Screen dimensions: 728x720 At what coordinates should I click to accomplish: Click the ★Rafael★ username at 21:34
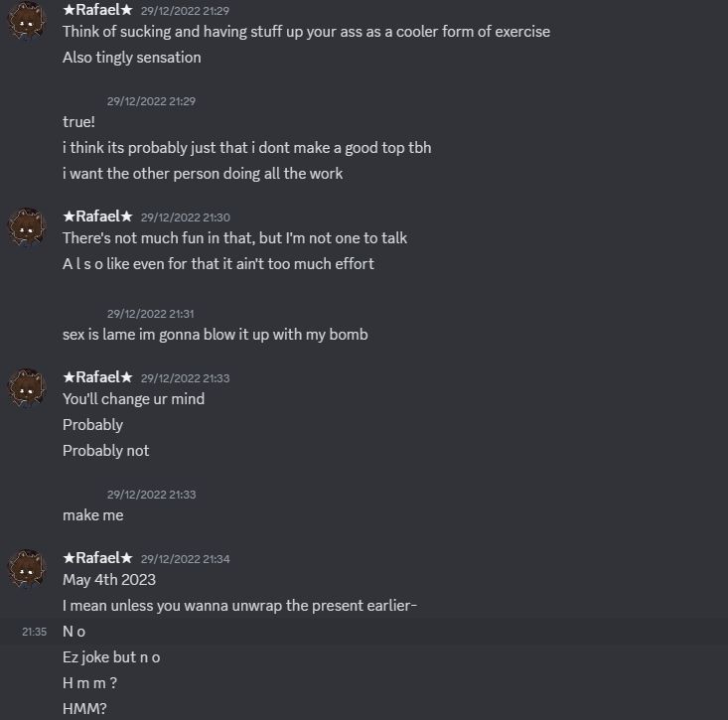(x=97, y=558)
